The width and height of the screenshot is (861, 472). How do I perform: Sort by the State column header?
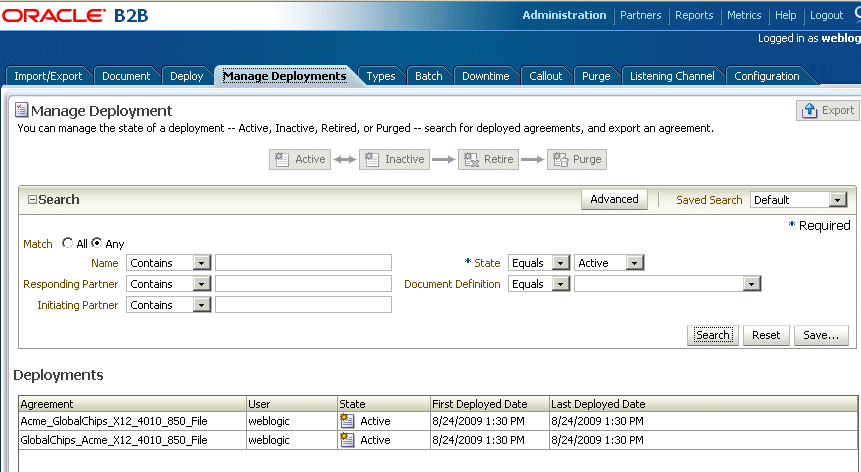(x=384, y=404)
